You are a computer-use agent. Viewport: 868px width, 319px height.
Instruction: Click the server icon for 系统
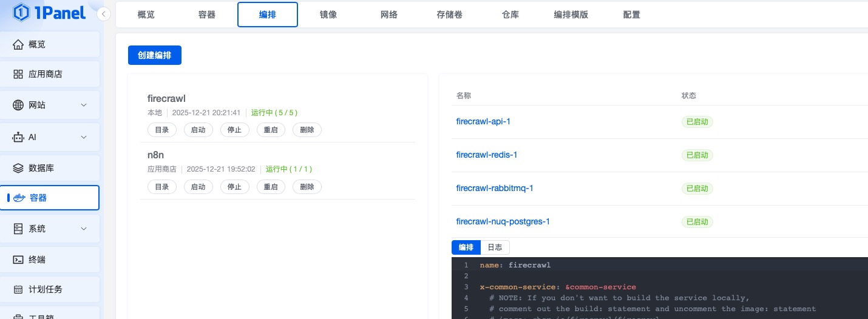click(x=18, y=229)
